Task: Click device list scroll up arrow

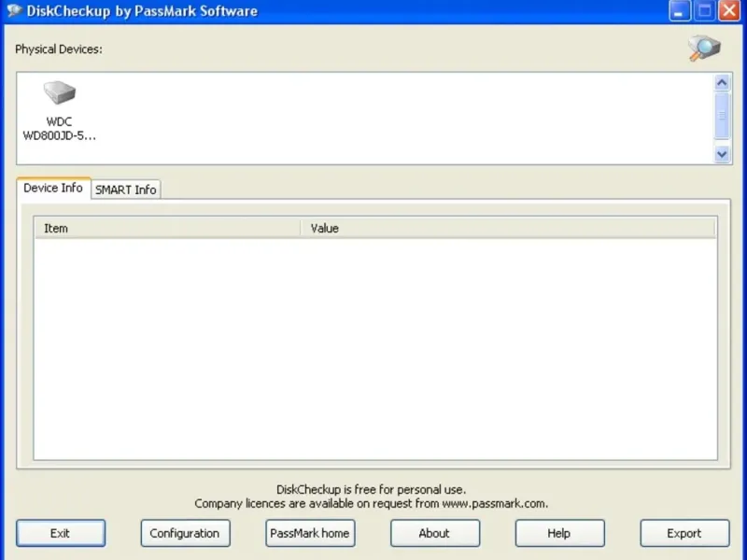Action: point(722,83)
